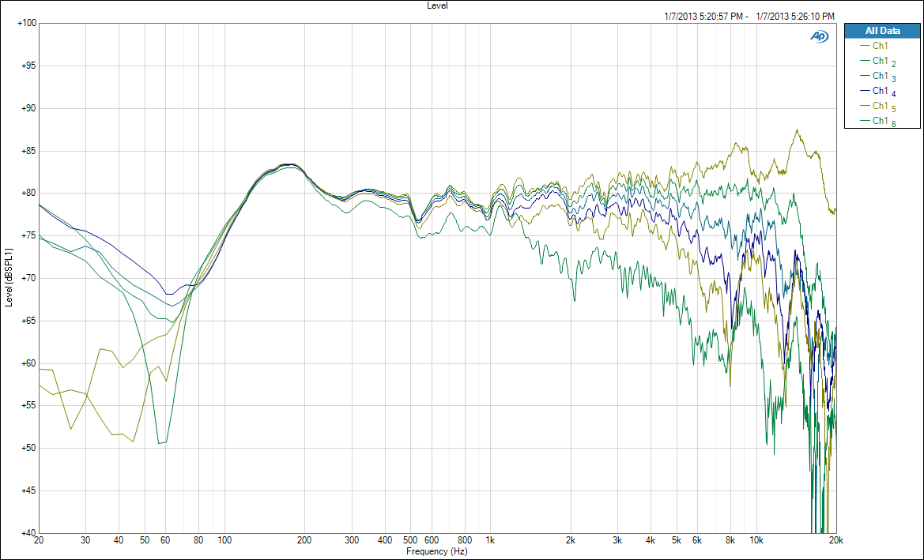Click the 'Level' graph title
Viewport: 924px width, 560px height.
(437, 6)
